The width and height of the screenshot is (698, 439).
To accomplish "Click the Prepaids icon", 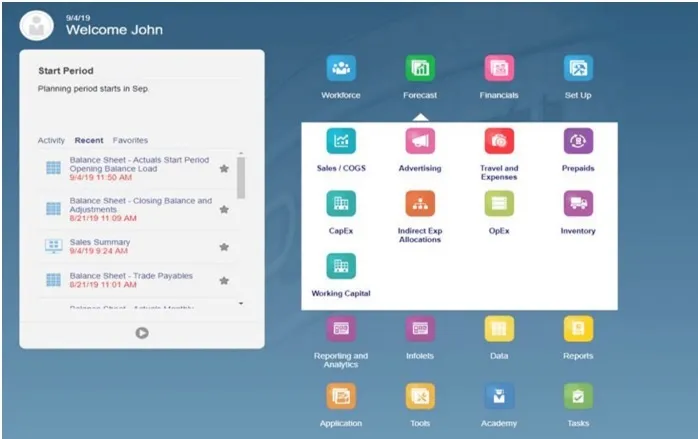I will (x=578, y=142).
